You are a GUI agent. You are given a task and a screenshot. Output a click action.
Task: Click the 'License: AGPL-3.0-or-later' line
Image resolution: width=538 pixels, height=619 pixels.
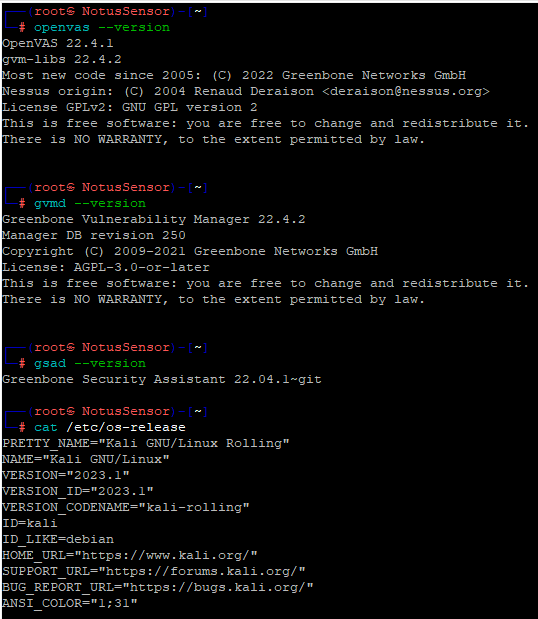(x=106, y=268)
